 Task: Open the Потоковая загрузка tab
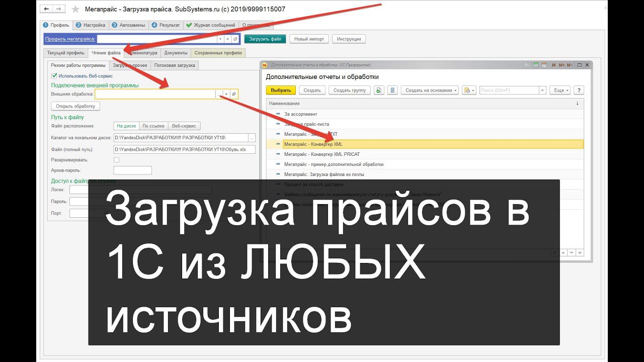(x=175, y=65)
